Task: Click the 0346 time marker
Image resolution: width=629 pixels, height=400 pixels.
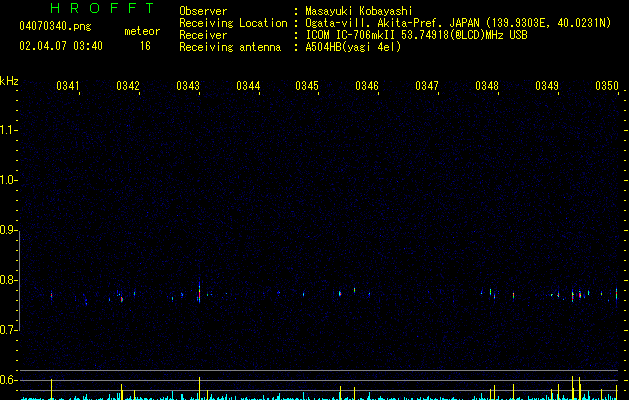Action: 367,85
